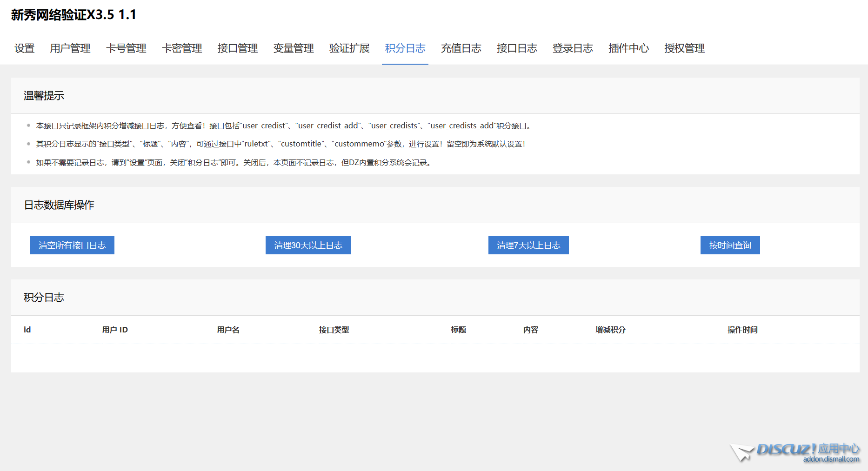
Task: Click the tip mentioning user_credist interfaces
Action: coord(285,126)
